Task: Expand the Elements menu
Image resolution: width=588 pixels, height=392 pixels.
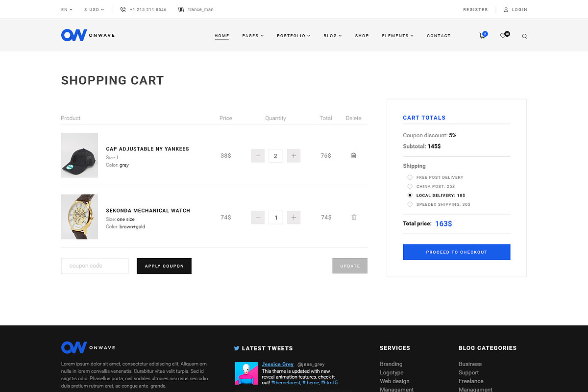Action: pyautogui.click(x=397, y=36)
